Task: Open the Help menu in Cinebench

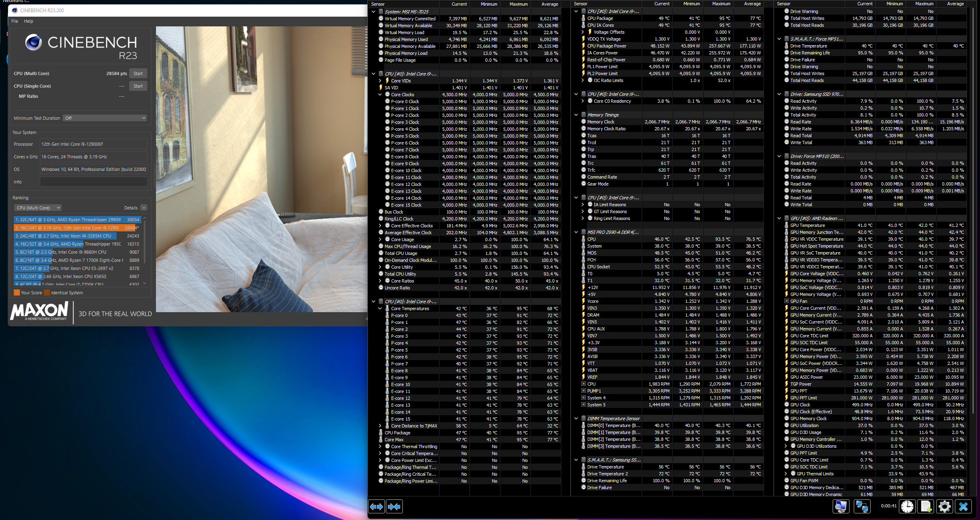Action: pos(28,21)
